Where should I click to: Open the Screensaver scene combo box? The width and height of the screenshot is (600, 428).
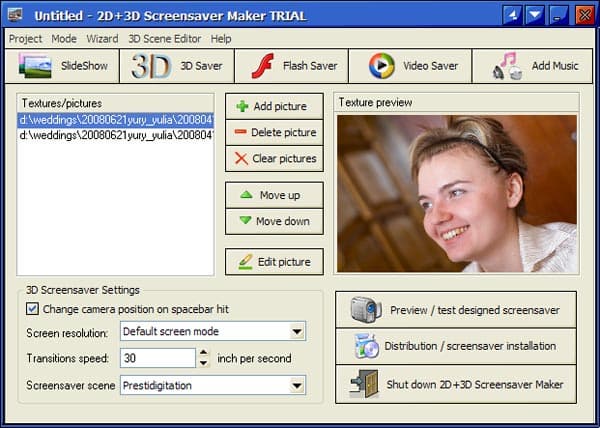[x=213, y=385]
